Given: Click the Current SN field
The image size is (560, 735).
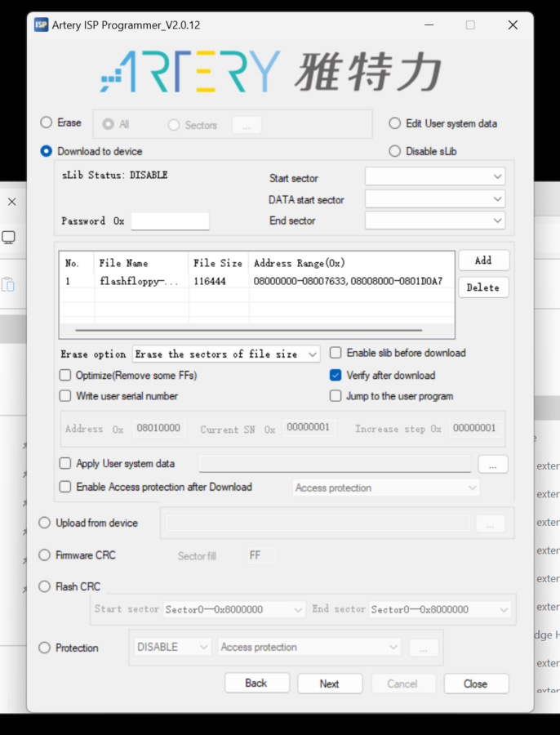Looking at the screenshot, I should (x=309, y=428).
